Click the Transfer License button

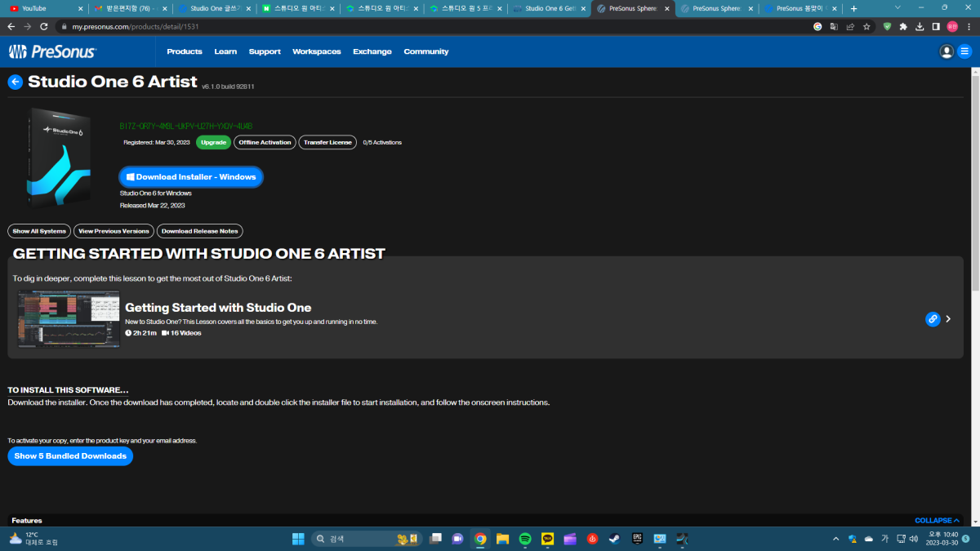tap(327, 142)
